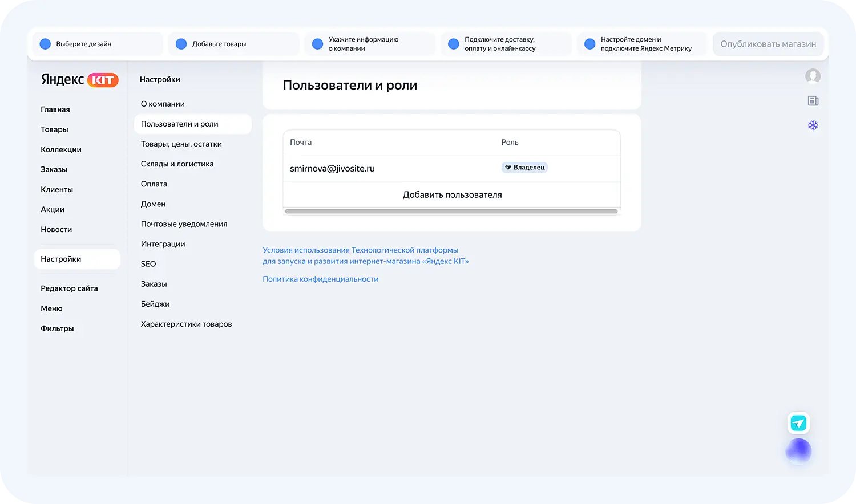
Task: Open the Фильтры section
Action: 57,328
